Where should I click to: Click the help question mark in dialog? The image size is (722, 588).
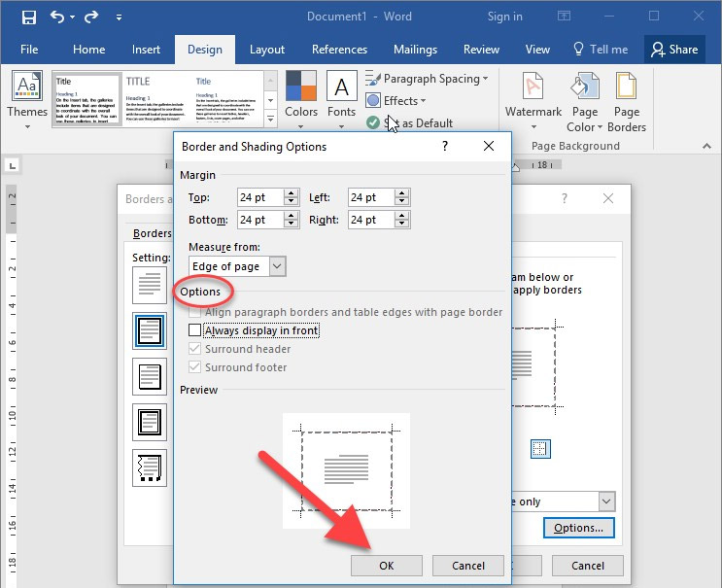click(445, 147)
